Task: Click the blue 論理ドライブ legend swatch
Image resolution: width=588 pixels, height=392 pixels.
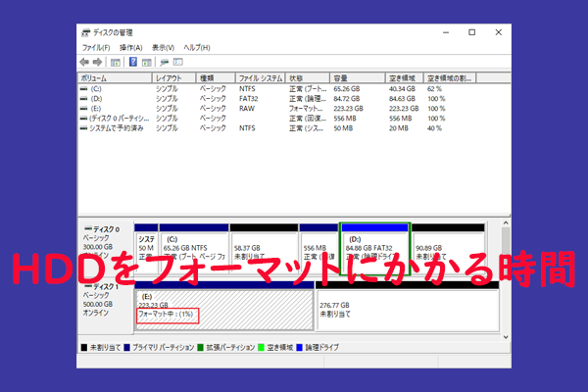Action: (x=299, y=348)
